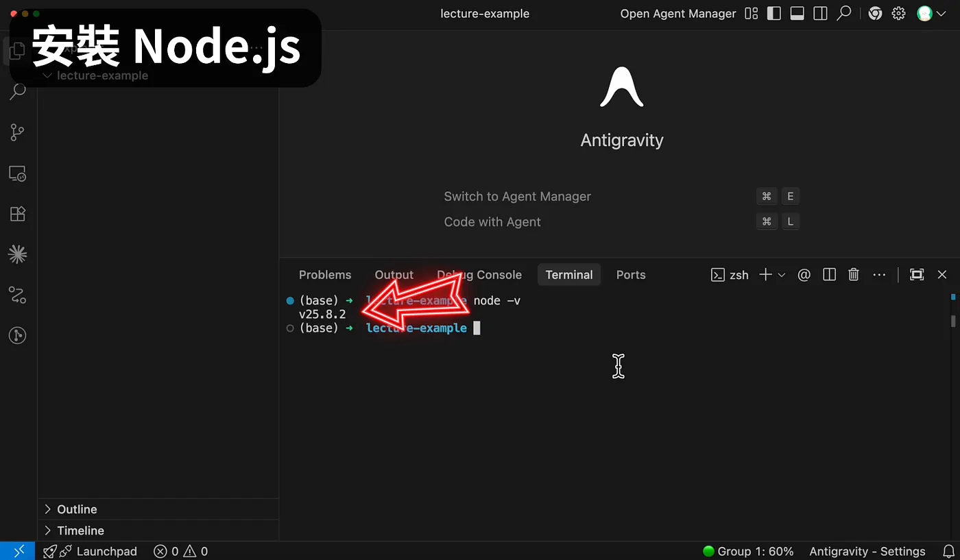Screen dimensions: 960x560
Task: Open the pull-request style icon in activity bar
Action: (18, 295)
